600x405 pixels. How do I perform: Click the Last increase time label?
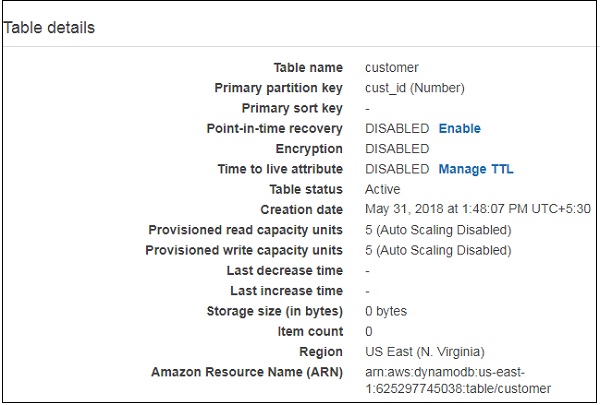tap(286, 291)
